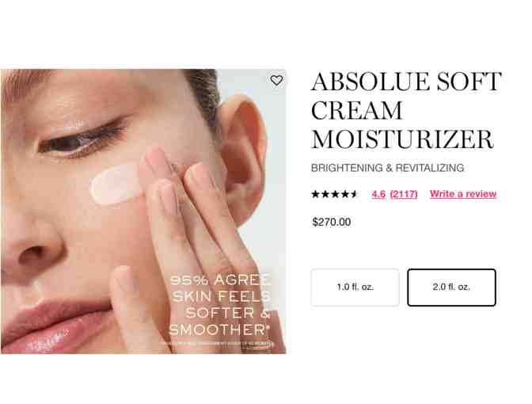Open the product photo of face
This screenshot has width=532, height=404.
pyautogui.click(x=143, y=212)
